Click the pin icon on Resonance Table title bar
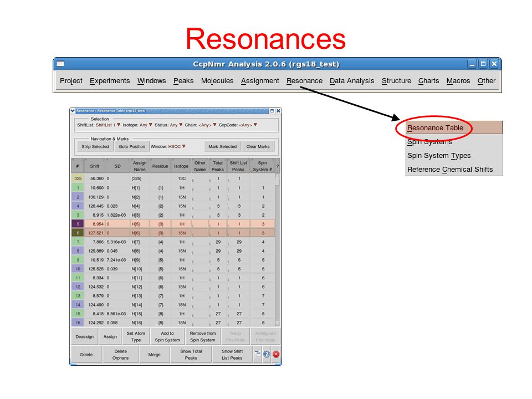The height and width of the screenshot is (399, 532). (73, 111)
